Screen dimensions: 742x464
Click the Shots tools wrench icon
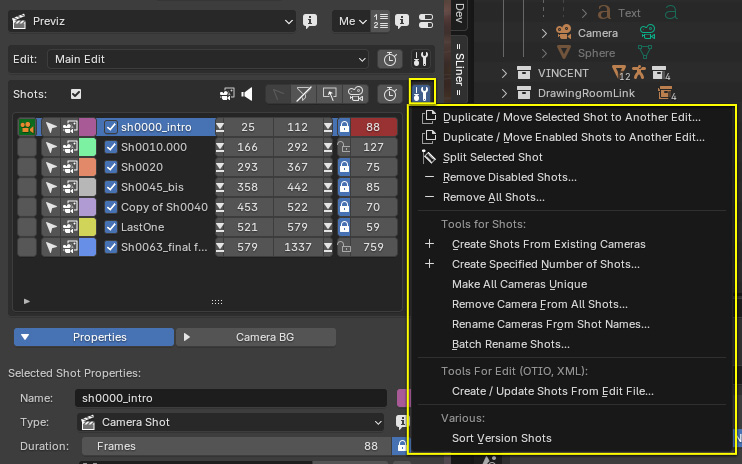[x=422, y=94]
